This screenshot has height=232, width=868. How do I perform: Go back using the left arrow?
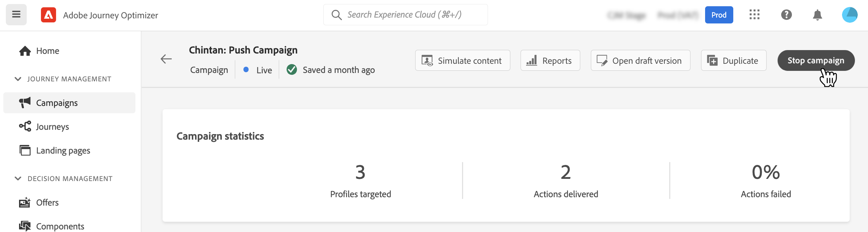point(166,59)
